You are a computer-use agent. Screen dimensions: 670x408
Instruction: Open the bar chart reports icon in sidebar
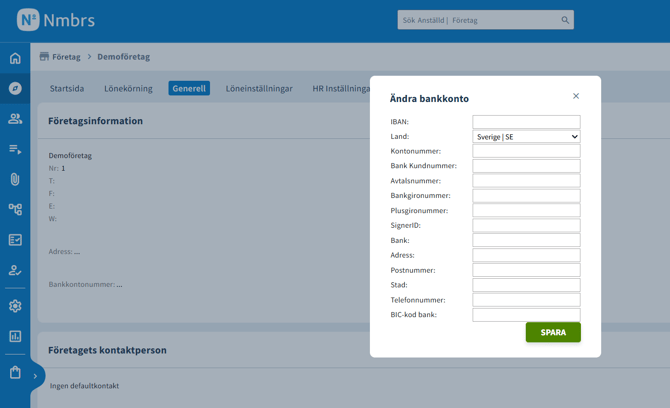point(15,336)
